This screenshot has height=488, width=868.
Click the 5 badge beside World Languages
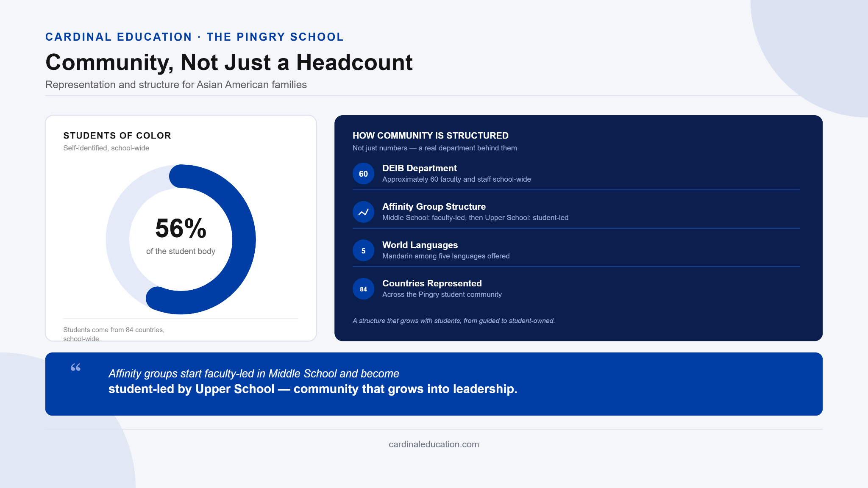coord(363,250)
